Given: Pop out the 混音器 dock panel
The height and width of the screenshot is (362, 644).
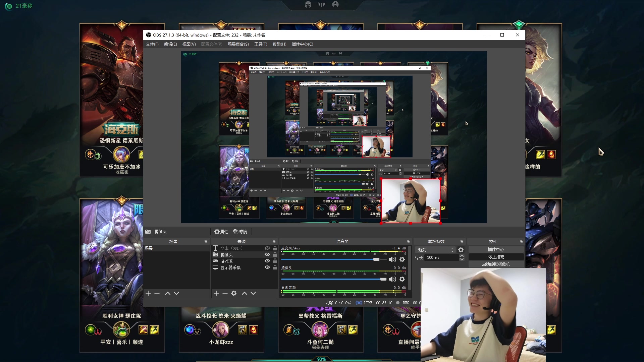Looking at the screenshot, I should click(408, 241).
